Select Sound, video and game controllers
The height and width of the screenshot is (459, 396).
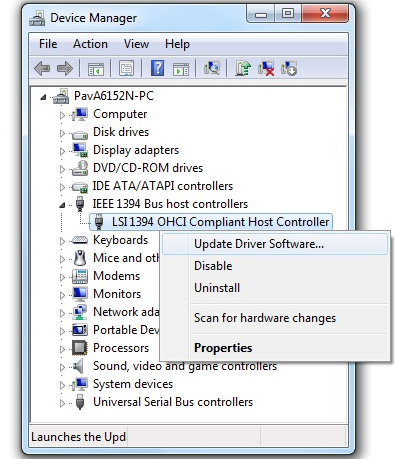pyautogui.click(x=185, y=366)
